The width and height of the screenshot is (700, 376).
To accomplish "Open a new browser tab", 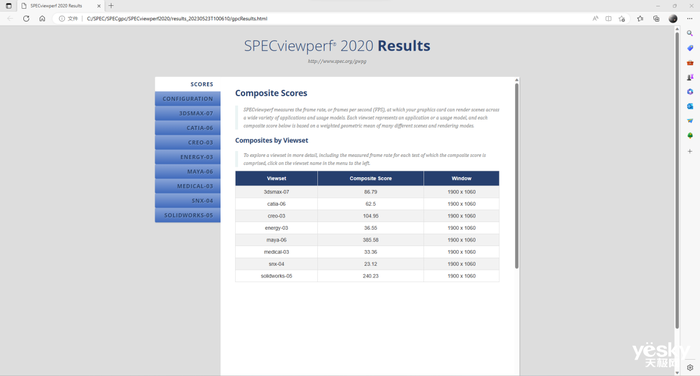I will pos(111,6).
